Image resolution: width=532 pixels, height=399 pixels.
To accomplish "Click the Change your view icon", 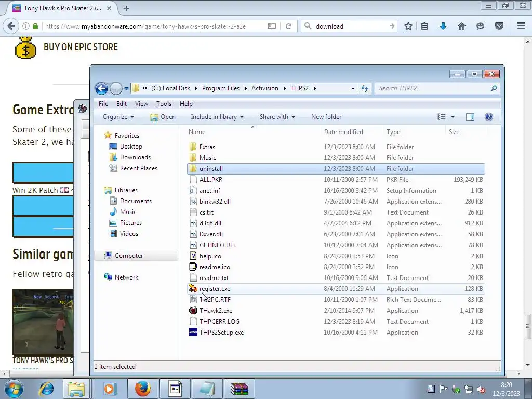I will click(x=442, y=117).
